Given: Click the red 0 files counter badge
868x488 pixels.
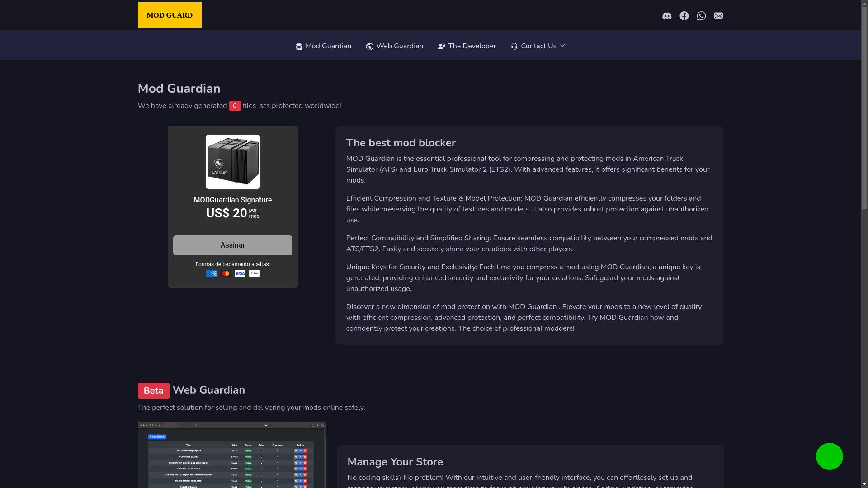Looking at the screenshot, I should (x=235, y=106).
